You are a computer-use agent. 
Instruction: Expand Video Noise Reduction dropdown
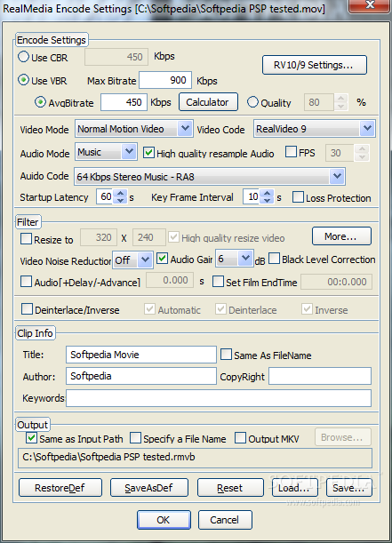click(x=145, y=260)
